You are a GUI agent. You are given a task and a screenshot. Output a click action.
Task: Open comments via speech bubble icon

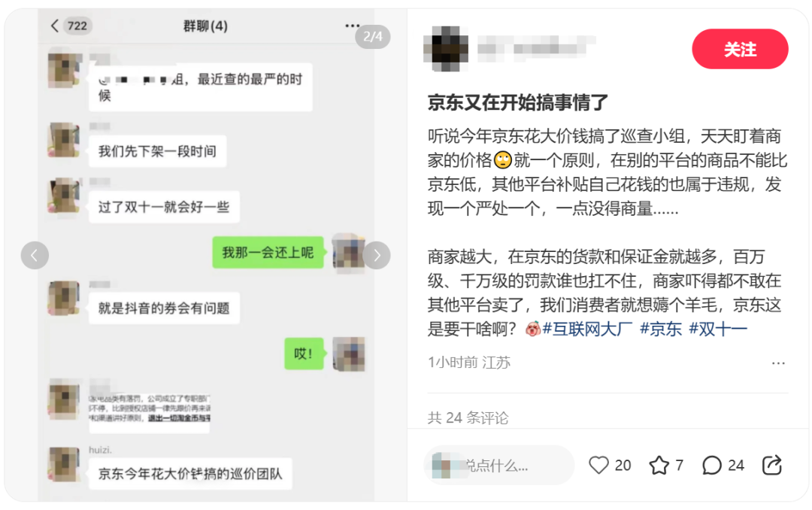pyautogui.click(x=711, y=465)
